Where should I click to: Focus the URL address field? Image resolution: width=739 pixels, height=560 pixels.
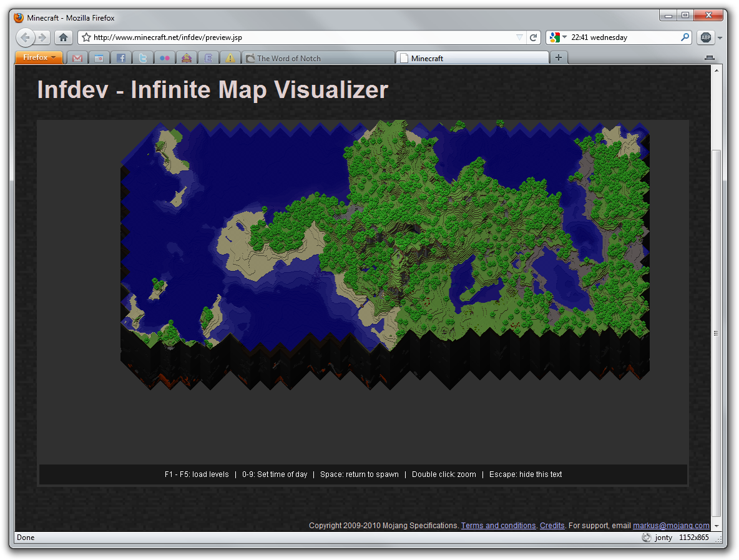(x=301, y=37)
